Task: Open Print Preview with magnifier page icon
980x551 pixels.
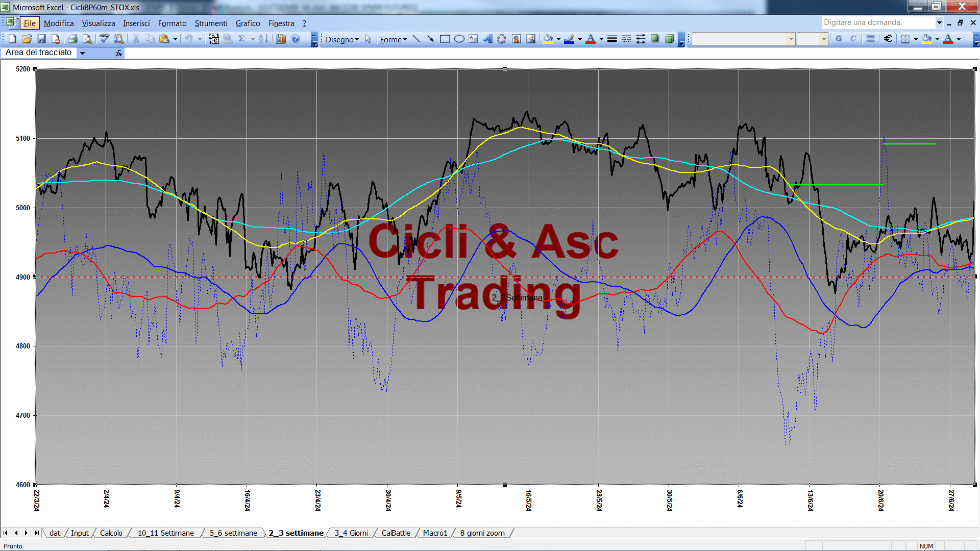Action: (87, 39)
